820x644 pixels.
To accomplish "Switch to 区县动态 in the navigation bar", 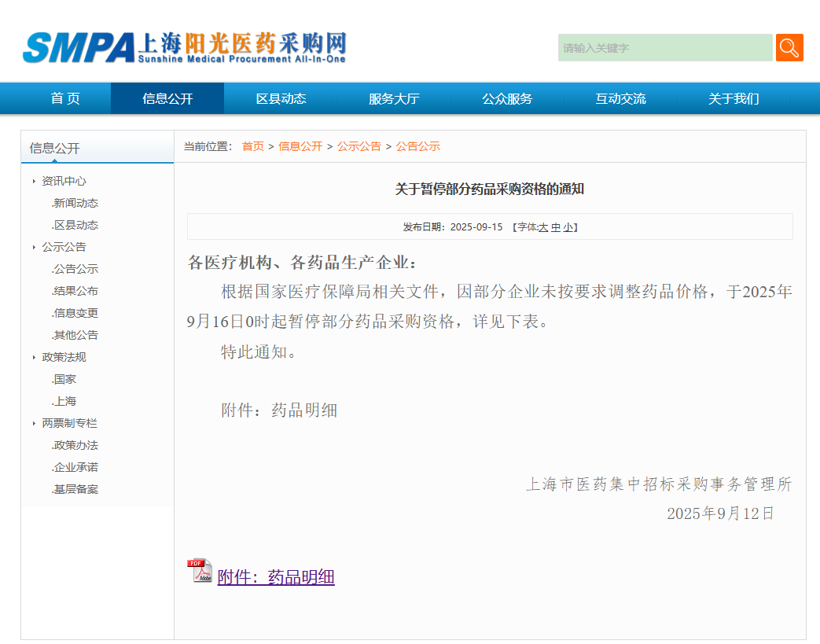I will tap(281, 98).
